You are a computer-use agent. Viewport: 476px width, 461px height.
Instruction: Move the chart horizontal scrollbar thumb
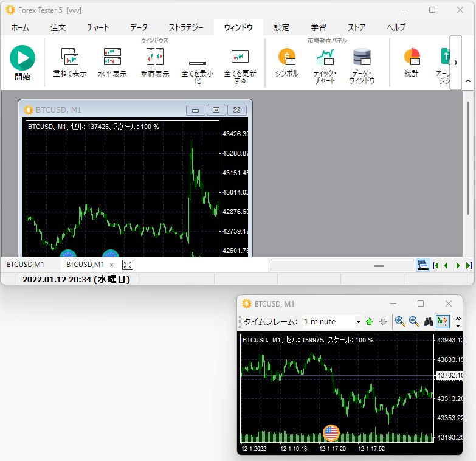point(379,266)
